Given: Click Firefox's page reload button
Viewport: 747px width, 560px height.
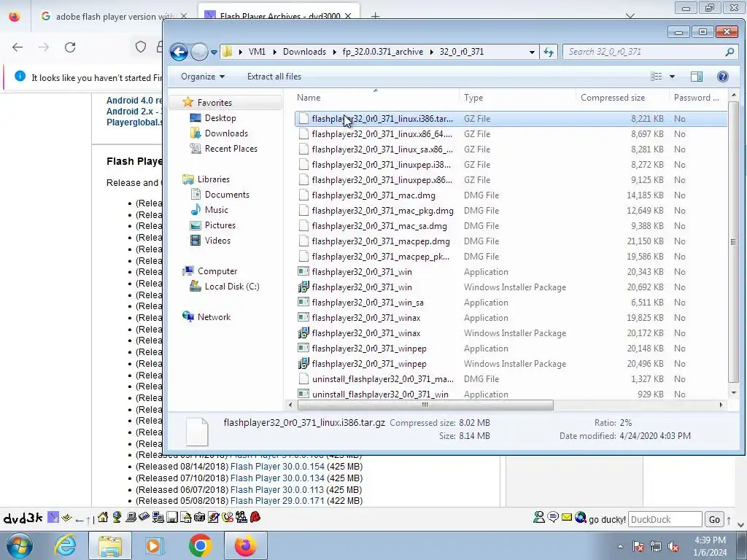Looking at the screenshot, I should (x=70, y=47).
